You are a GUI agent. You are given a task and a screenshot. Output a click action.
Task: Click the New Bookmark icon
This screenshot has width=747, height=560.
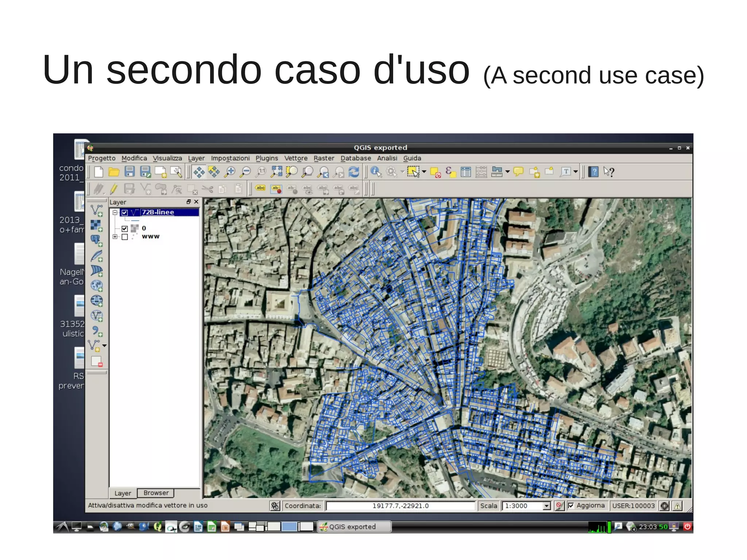(534, 172)
